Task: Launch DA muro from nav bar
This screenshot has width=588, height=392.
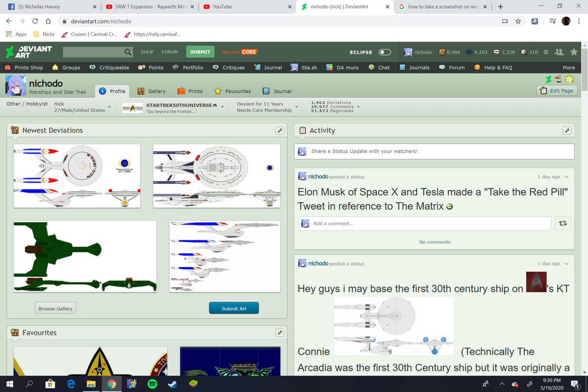Action: click(343, 68)
